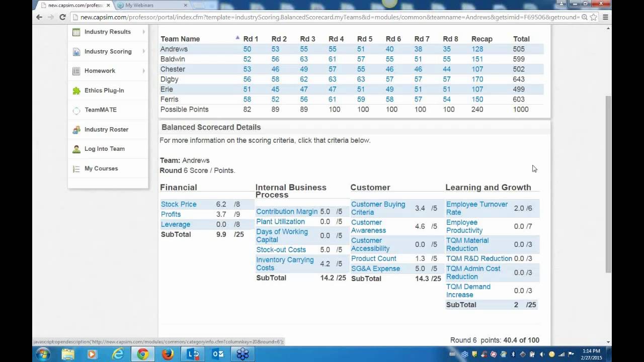644x362 pixels.
Task: Open the Customer Buying Criteria link
Action: tap(378, 208)
